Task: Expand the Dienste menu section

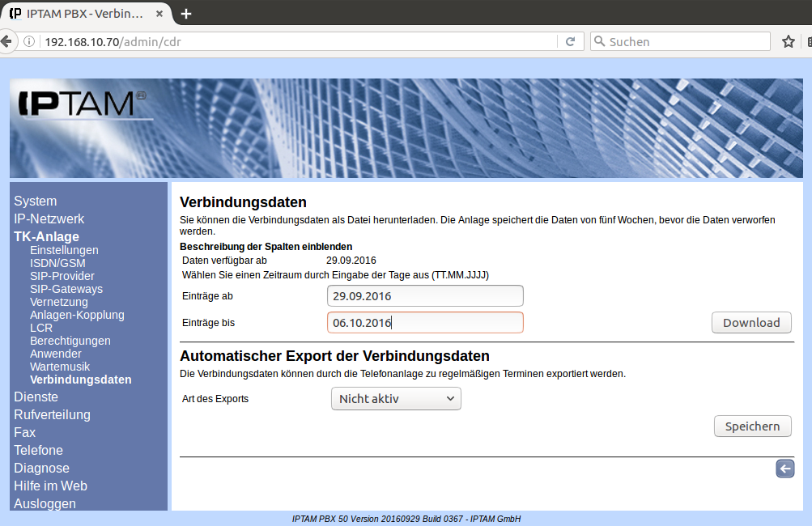Action: point(36,397)
